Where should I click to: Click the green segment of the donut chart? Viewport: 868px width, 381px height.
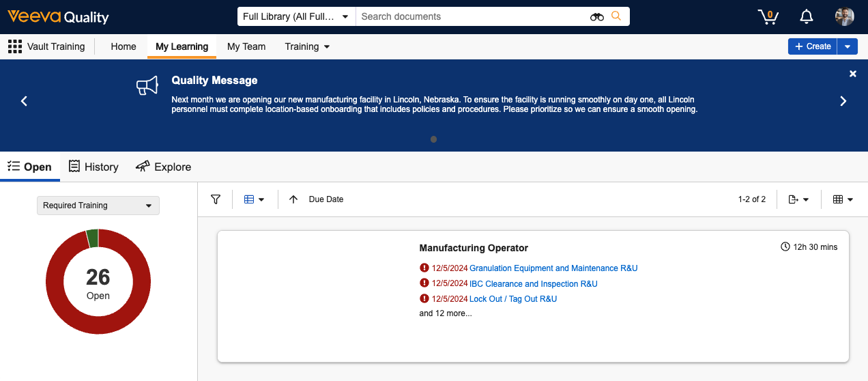93,238
